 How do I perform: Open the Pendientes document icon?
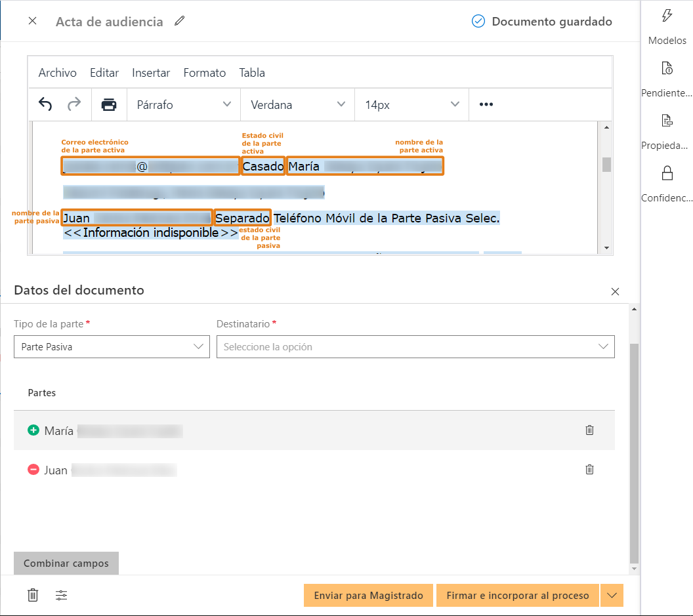point(667,68)
